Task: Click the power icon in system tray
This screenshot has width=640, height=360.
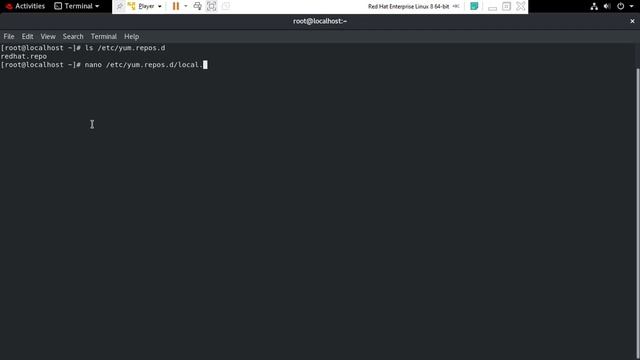Action: pyautogui.click(x=620, y=6)
